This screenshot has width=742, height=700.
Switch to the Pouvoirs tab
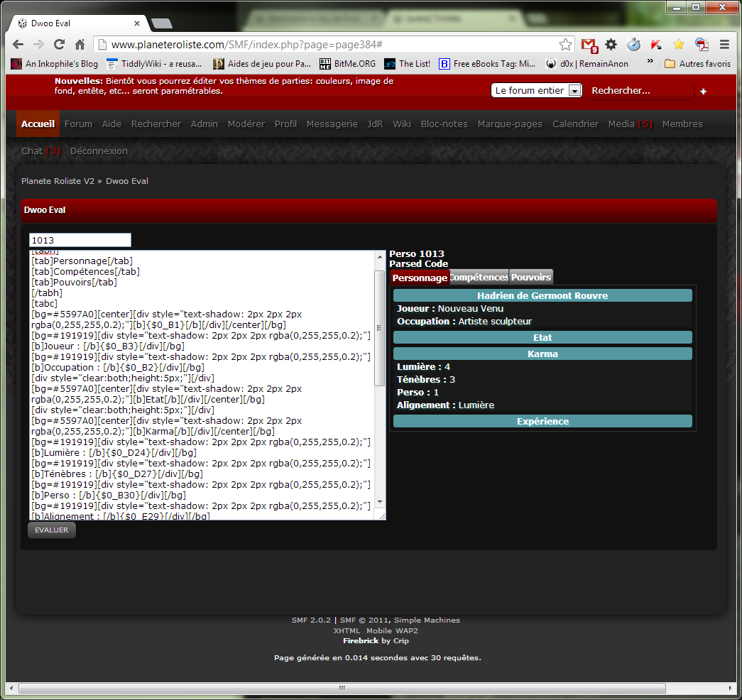(x=530, y=277)
